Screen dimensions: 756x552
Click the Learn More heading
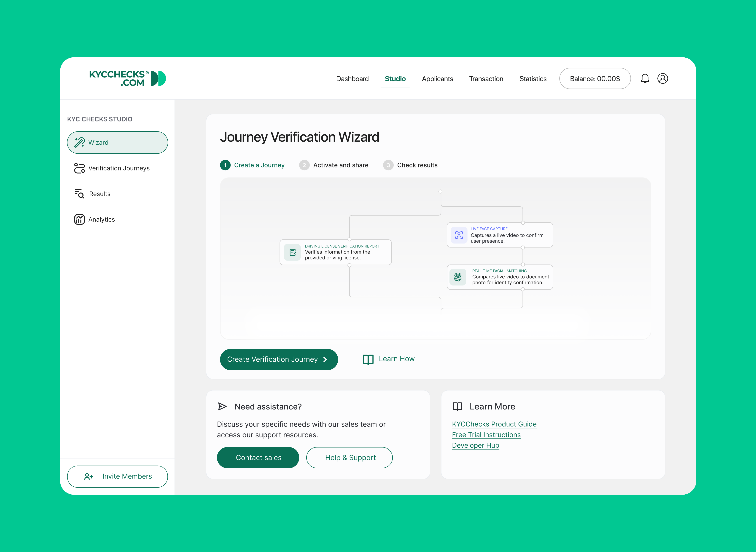point(492,407)
